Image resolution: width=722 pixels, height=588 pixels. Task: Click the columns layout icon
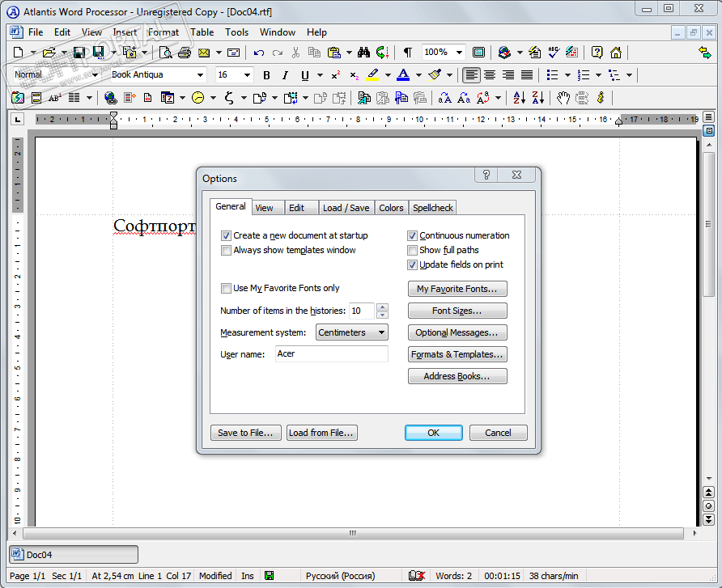[x=74, y=98]
